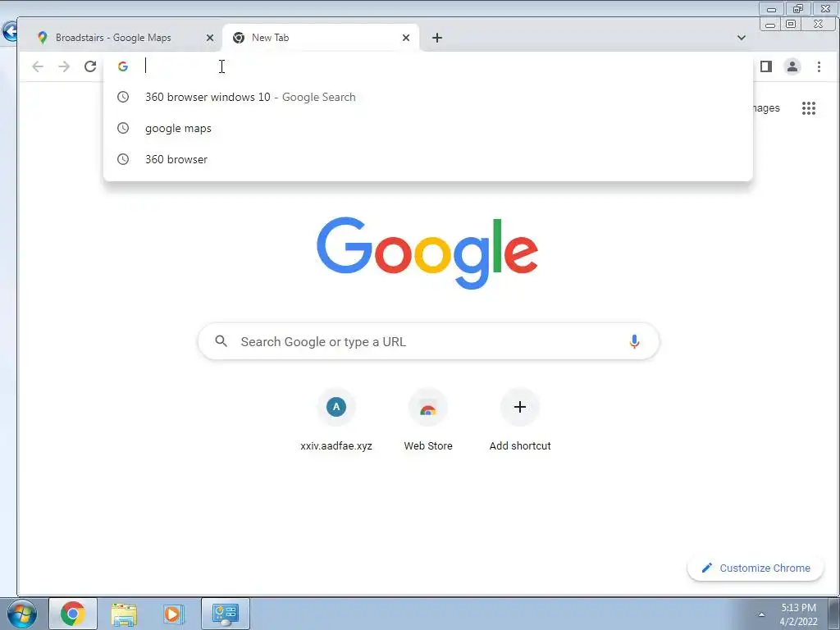The width and height of the screenshot is (840, 630).
Task: Open the Windows Start orb
Action: [22, 614]
